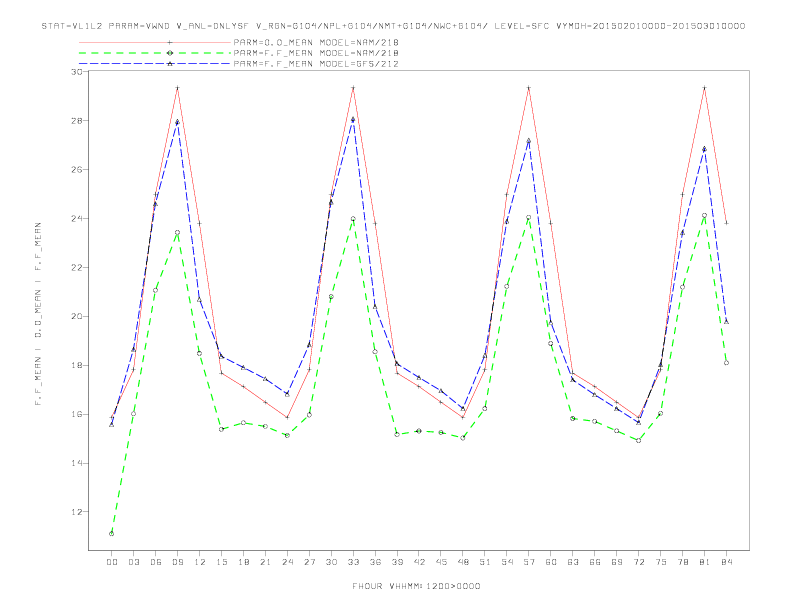Click the red peak marker at hour 09
792x612 pixels.
click(177, 88)
